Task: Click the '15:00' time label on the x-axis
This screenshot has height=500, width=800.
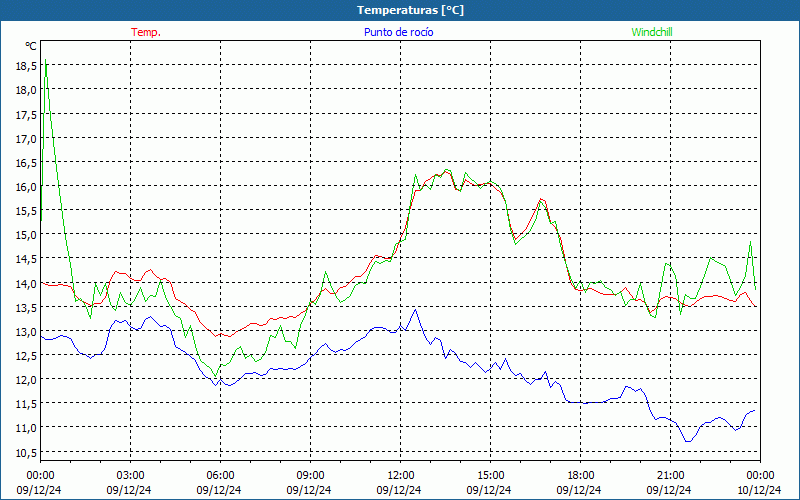Action: tap(490, 476)
